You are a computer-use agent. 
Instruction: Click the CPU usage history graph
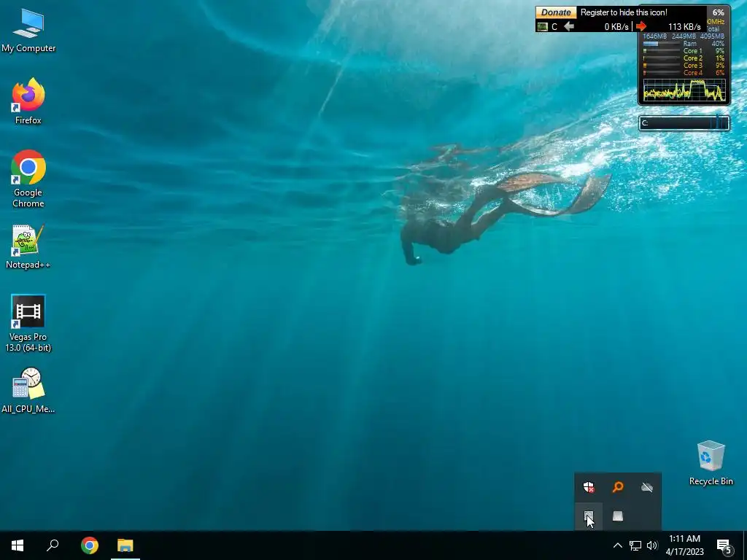(684, 90)
